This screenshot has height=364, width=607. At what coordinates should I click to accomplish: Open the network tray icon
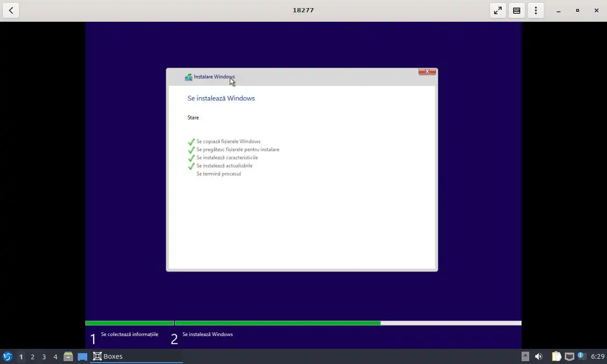(569, 356)
